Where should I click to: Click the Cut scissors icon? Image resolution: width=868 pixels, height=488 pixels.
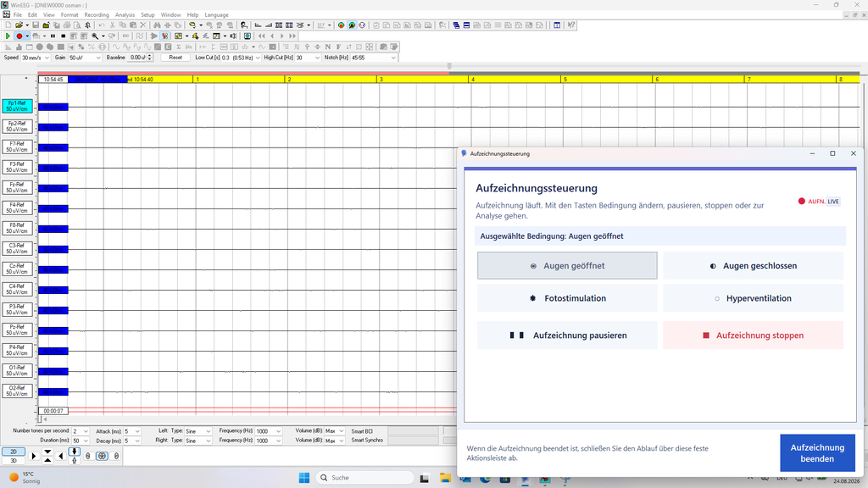coord(113,25)
